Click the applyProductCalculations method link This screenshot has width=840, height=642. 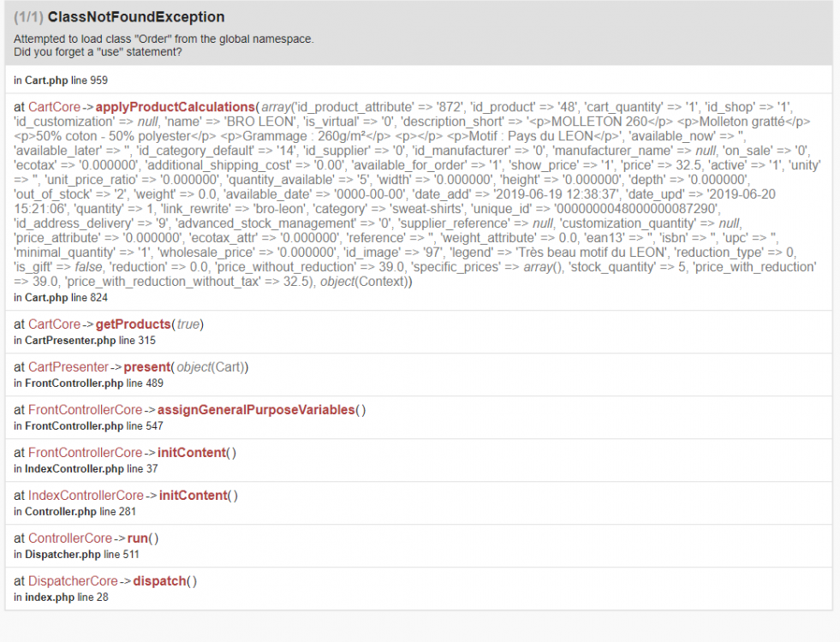(x=176, y=106)
